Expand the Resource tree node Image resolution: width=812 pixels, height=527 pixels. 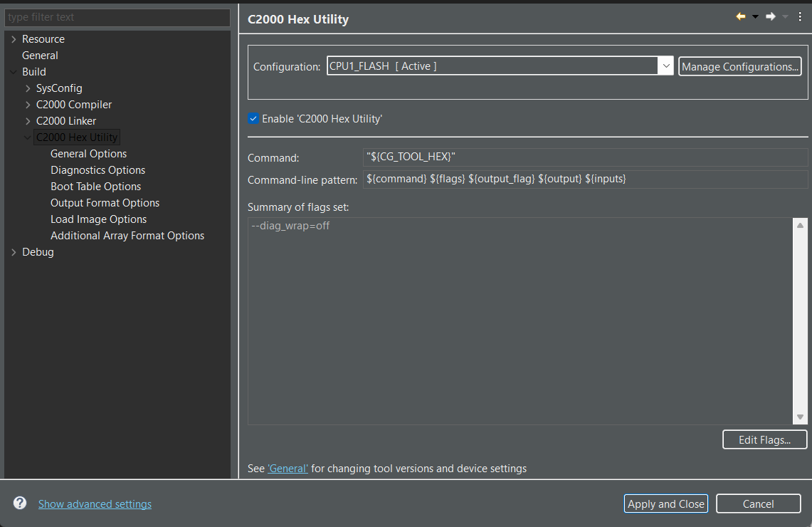pos(14,39)
